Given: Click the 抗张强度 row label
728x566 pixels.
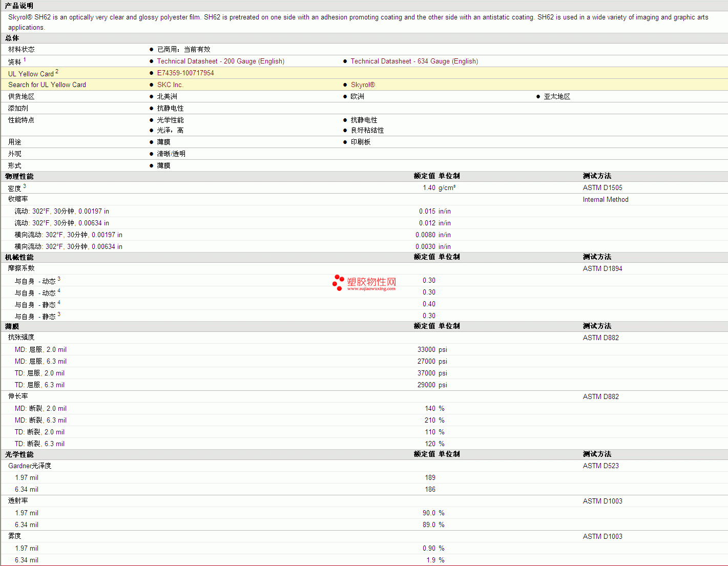Looking at the screenshot, I should 21,337.
